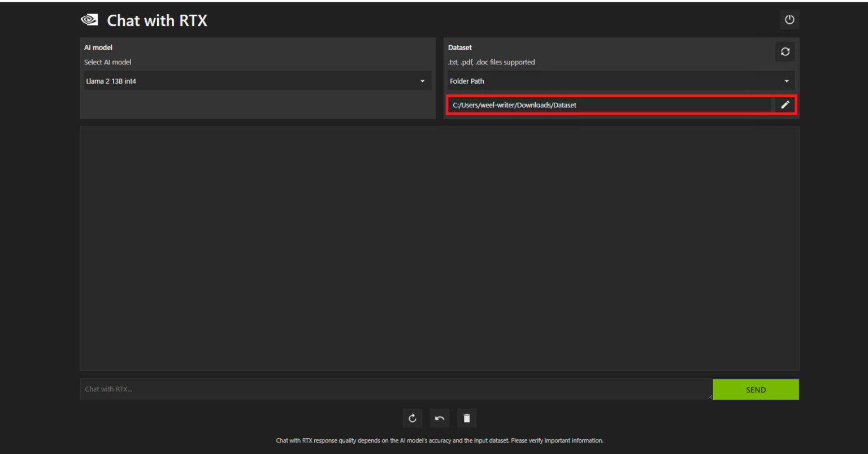The image size is (868, 454).
Task: Click the Chat with RTX title heading
Action: (157, 20)
